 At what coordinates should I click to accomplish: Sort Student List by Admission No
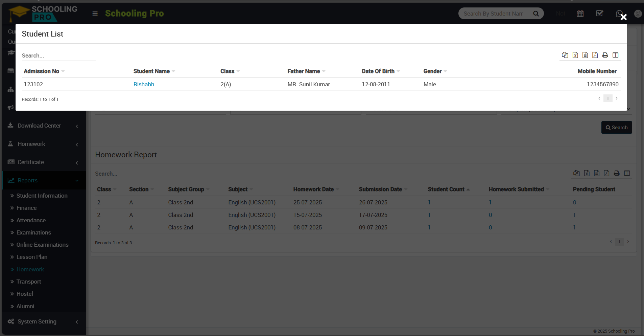tap(44, 71)
